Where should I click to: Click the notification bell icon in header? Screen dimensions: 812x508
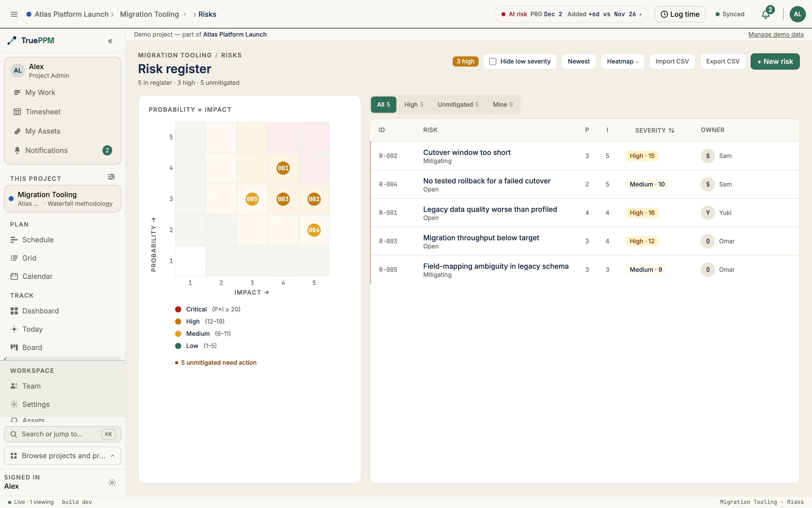765,14
